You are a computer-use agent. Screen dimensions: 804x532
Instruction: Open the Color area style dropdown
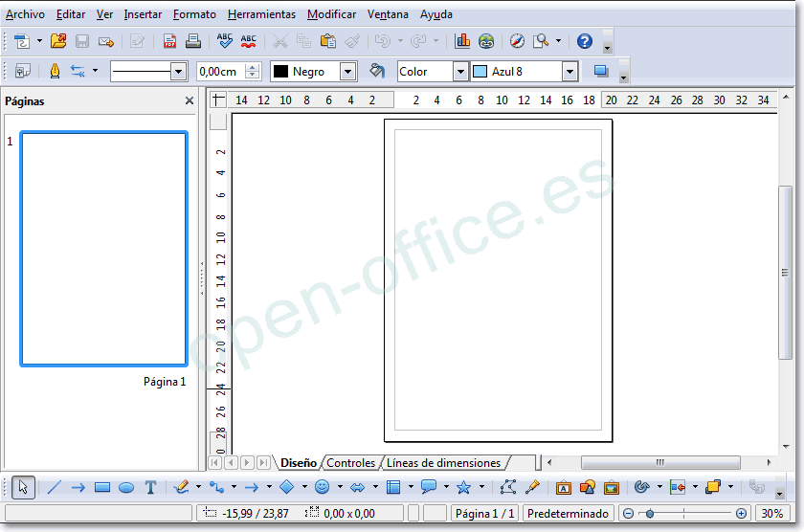pyautogui.click(x=461, y=71)
